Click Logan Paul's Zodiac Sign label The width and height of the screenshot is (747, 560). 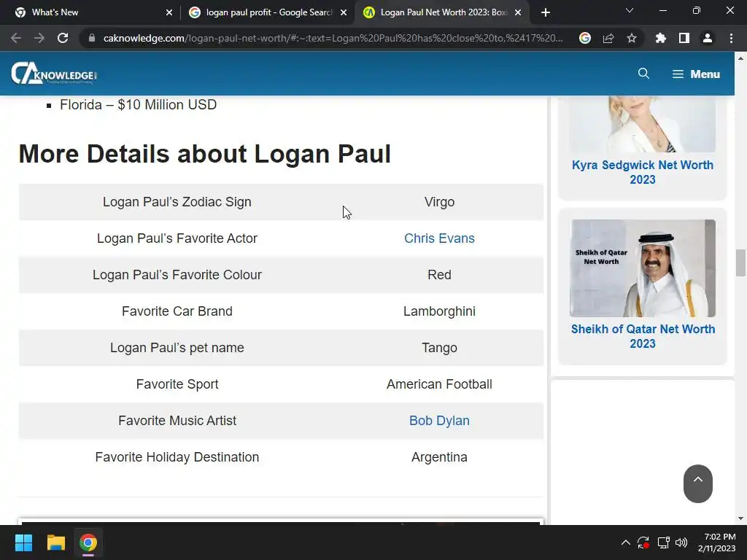click(x=177, y=202)
